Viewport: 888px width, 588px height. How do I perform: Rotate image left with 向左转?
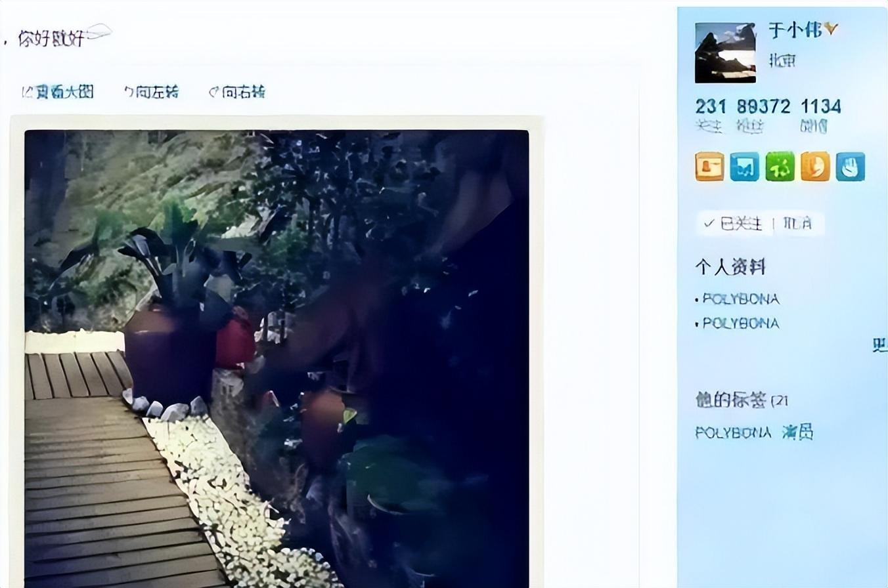click(152, 92)
